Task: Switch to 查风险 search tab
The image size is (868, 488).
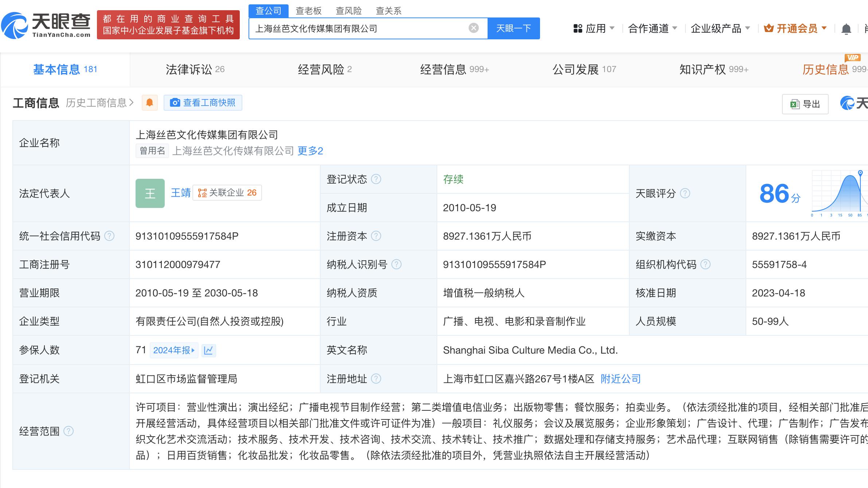Action: [348, 11]
